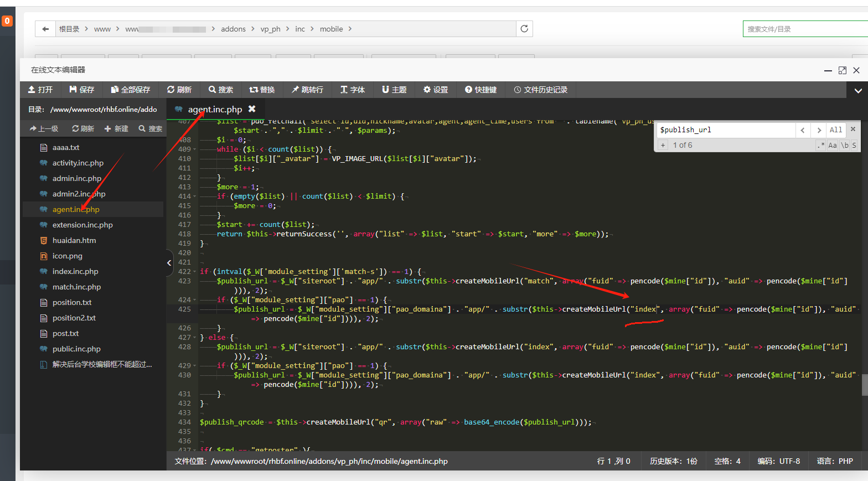This screenshot has width=868, height=481.
Task: Open the 替换 replace tool
Action: pos(262,90)
